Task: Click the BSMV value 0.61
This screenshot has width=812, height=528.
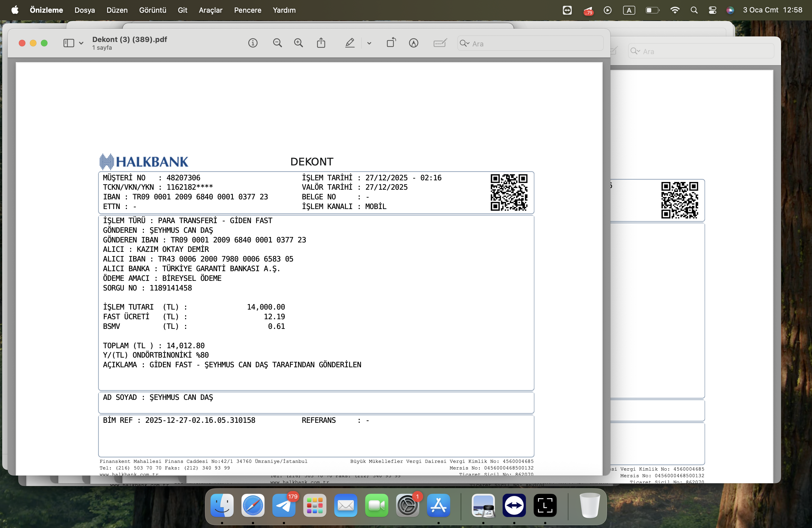Action: click(x=276, y=326)
